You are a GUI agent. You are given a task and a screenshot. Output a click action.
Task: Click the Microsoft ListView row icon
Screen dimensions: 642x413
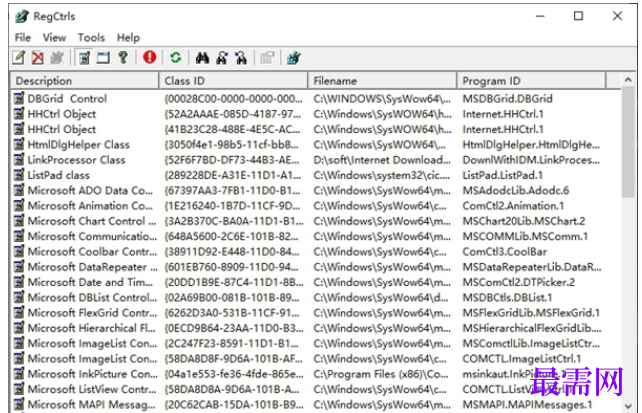19,389
